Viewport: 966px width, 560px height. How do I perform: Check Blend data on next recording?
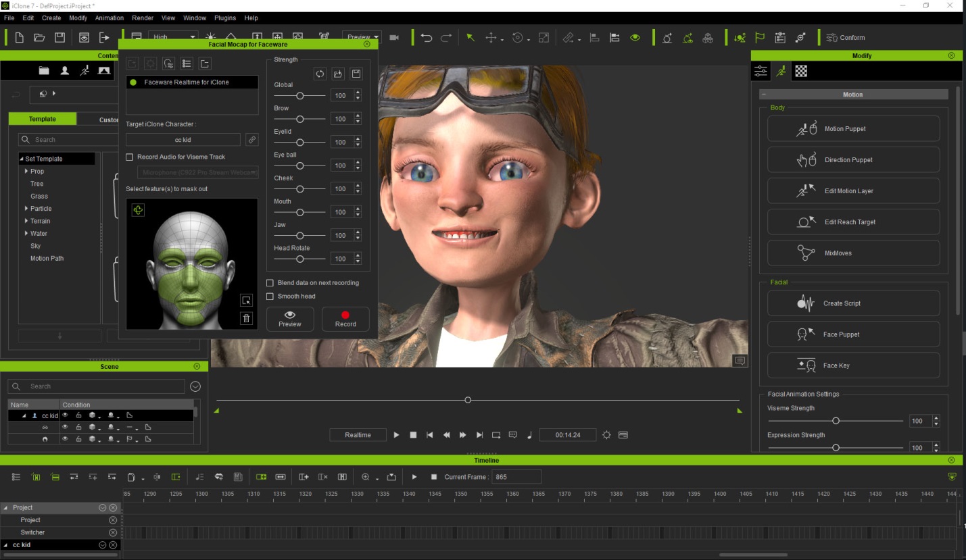270,282
